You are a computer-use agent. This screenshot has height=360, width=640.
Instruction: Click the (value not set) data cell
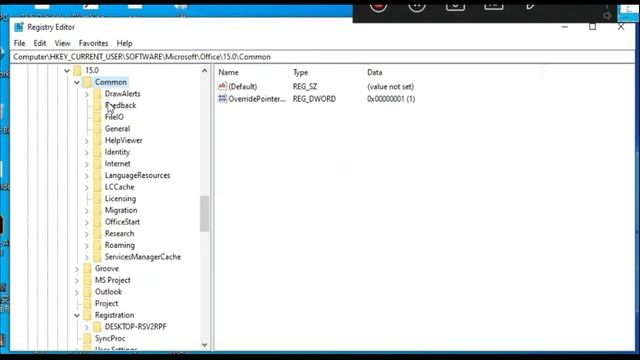tap(391, 87)
